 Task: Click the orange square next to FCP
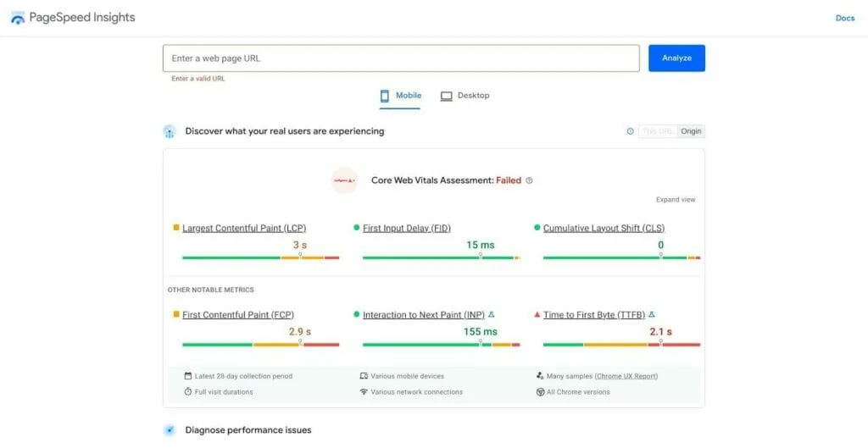176,314
